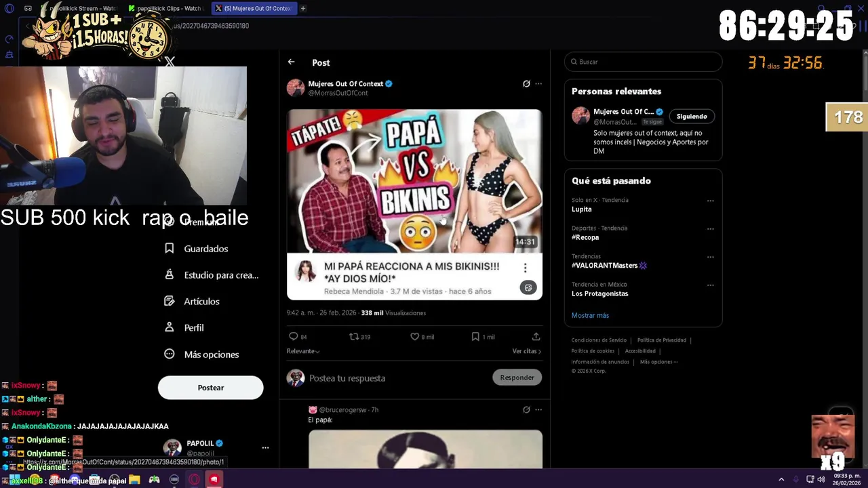Open the Lupita trending topic

[581, 209]
